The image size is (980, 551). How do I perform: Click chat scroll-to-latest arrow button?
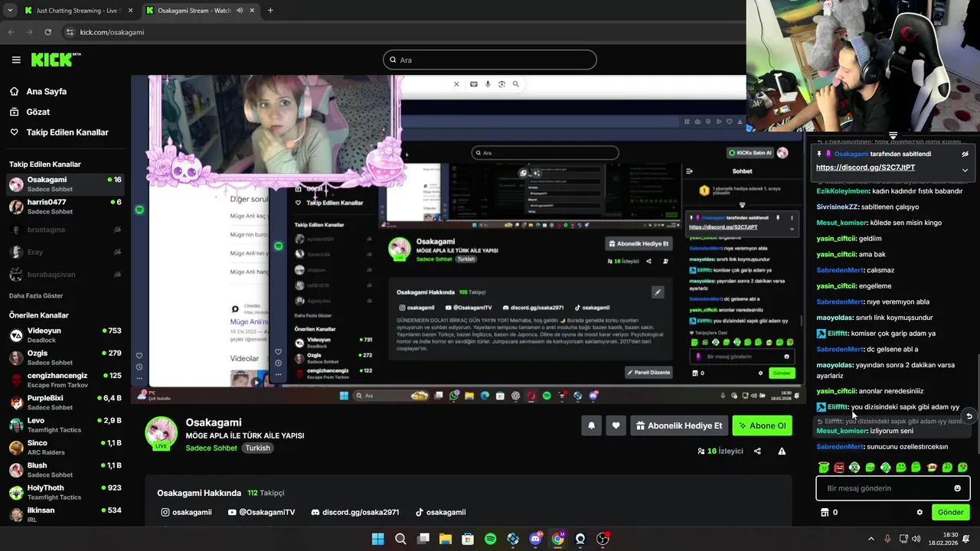[x=969, y=416]
